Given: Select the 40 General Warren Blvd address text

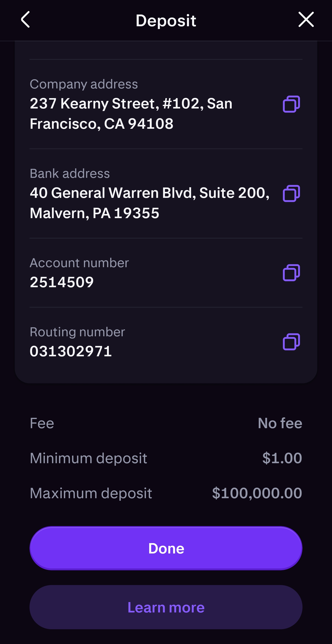Looking at the screenshot, I should coord(149,203).
